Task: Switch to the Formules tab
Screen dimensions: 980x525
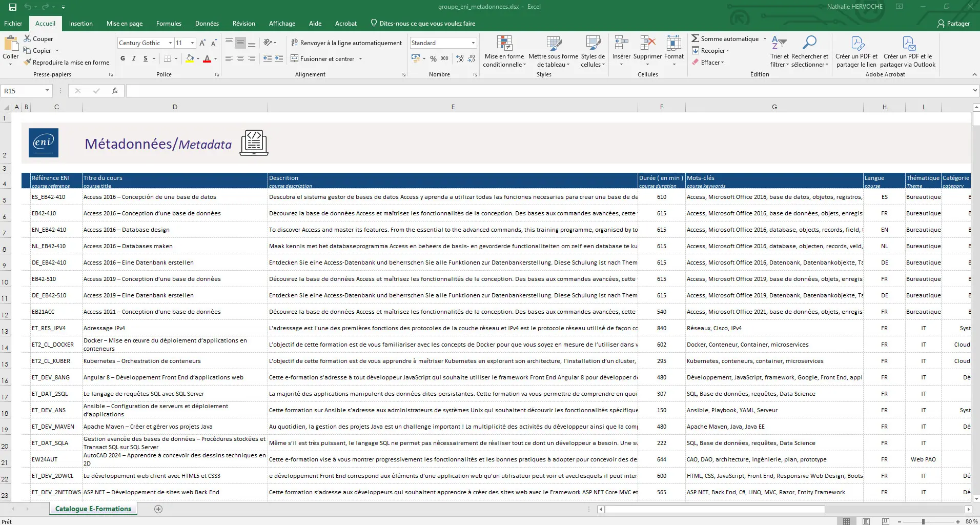Action: (x=169, y=24)
